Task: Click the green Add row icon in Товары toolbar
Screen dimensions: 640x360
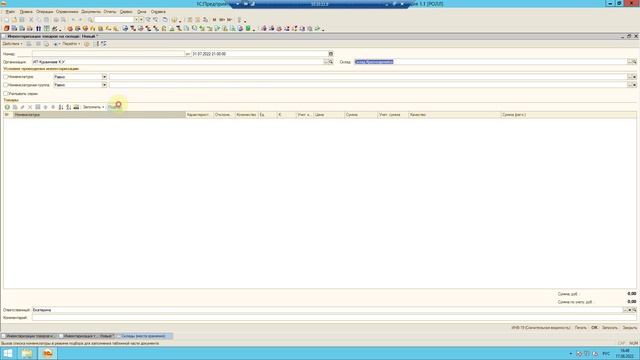Action: point(7,107)
